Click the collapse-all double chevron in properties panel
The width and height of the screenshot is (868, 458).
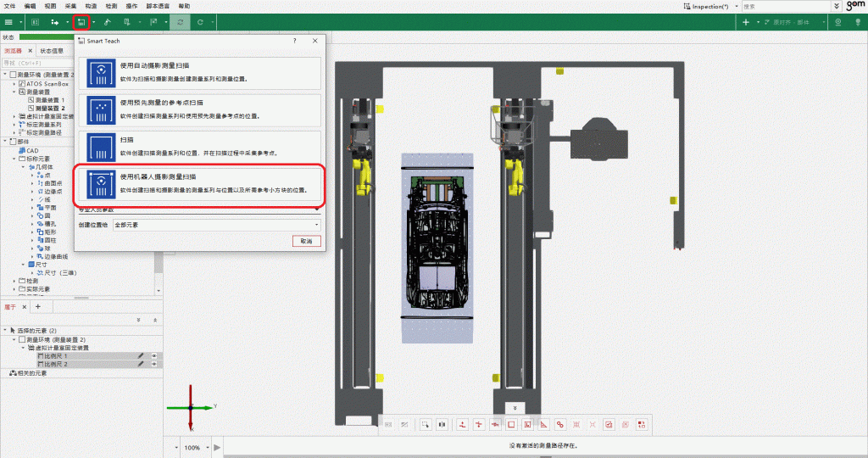point(155,320)
